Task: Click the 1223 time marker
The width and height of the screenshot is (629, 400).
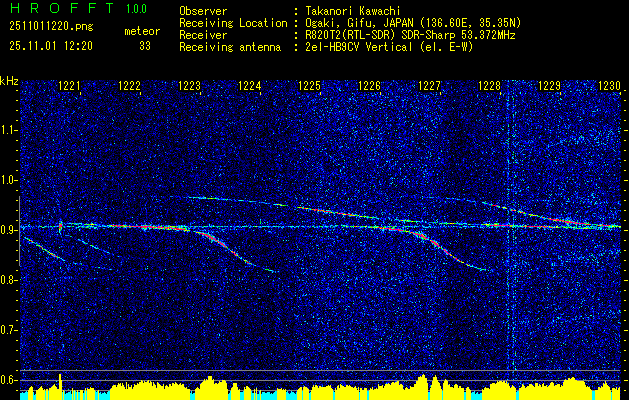Action: pyautogui.click(x=189, y=85)
